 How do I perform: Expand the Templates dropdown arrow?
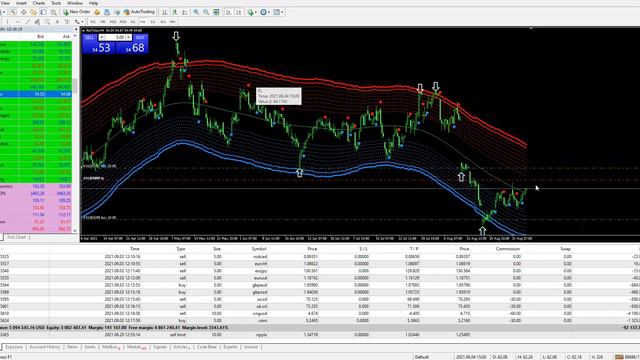click(x=282, y=12)
